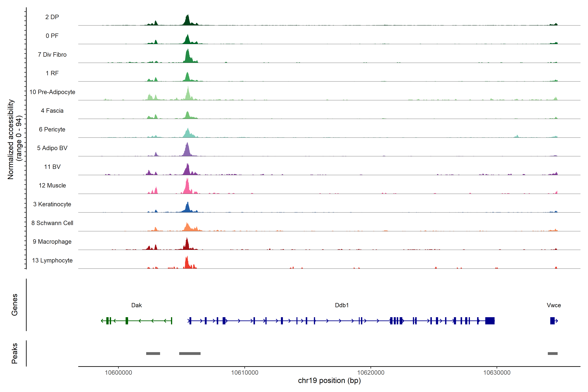
Task: Click the 10 Pre-Adipocyte track label
Action: coord(52,92)
